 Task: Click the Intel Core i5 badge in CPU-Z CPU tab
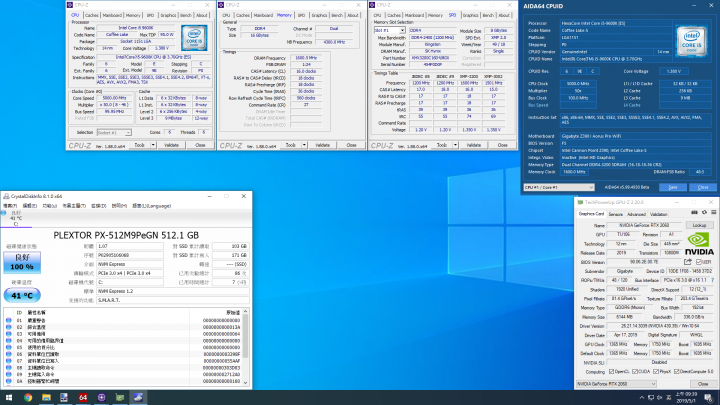tap(194, 38)
